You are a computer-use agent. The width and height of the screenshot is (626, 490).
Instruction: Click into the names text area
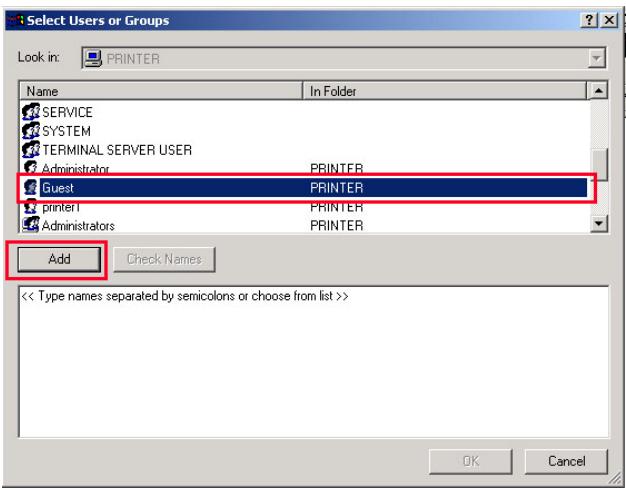coord(314,362)
